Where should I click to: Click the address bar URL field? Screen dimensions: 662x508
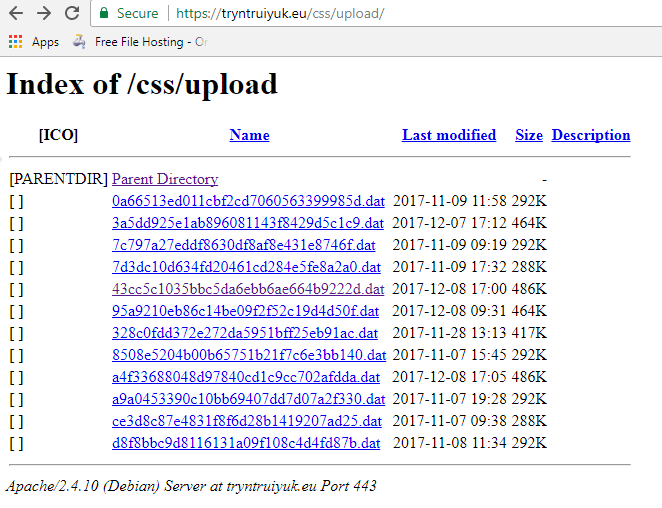pyautogui.click(x=400, y=14)
